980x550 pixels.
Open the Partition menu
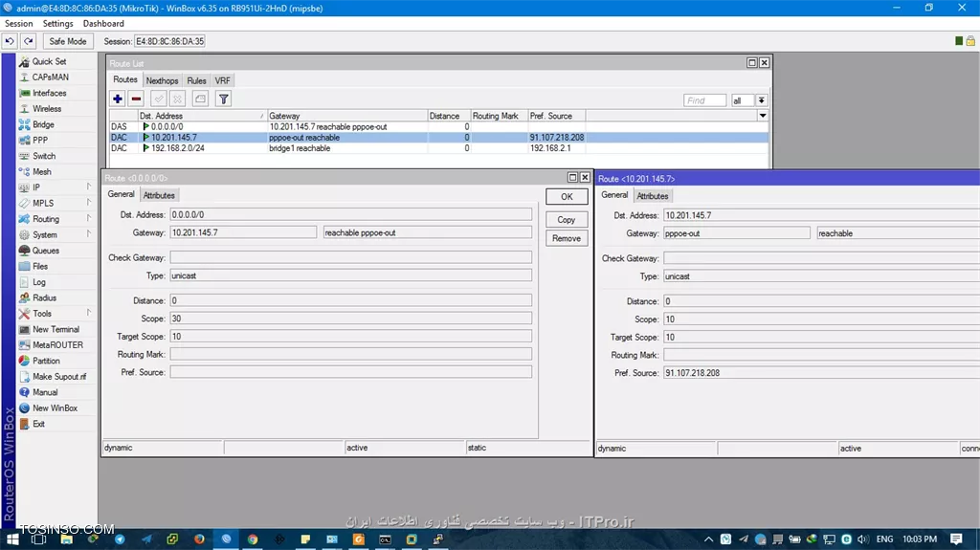point(46,361)
